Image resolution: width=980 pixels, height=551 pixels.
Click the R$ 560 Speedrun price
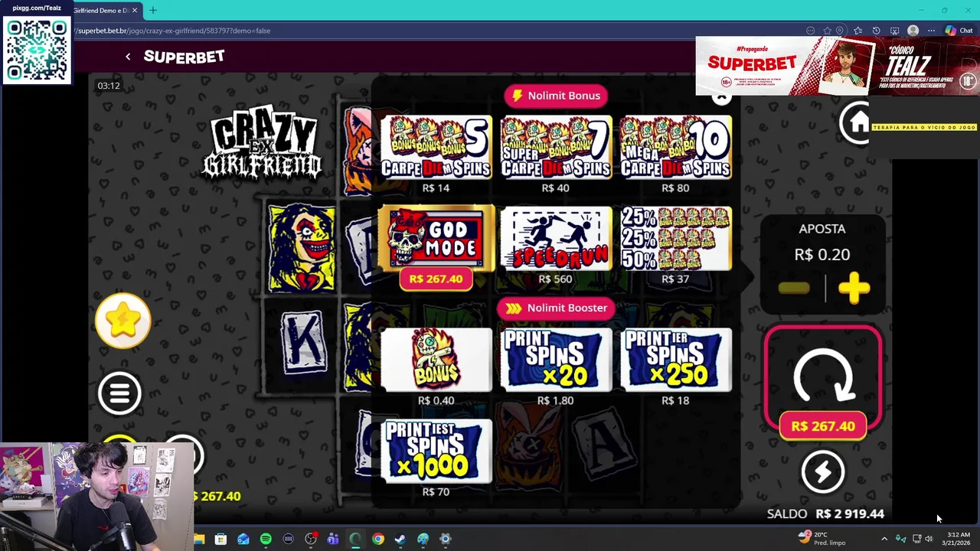[556, 279]
